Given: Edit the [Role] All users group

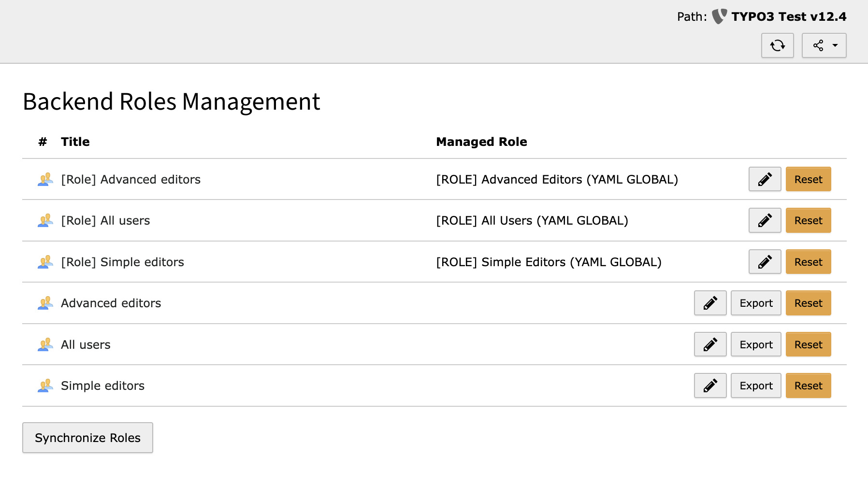Looking at the screenshot, I should point(765,220).
